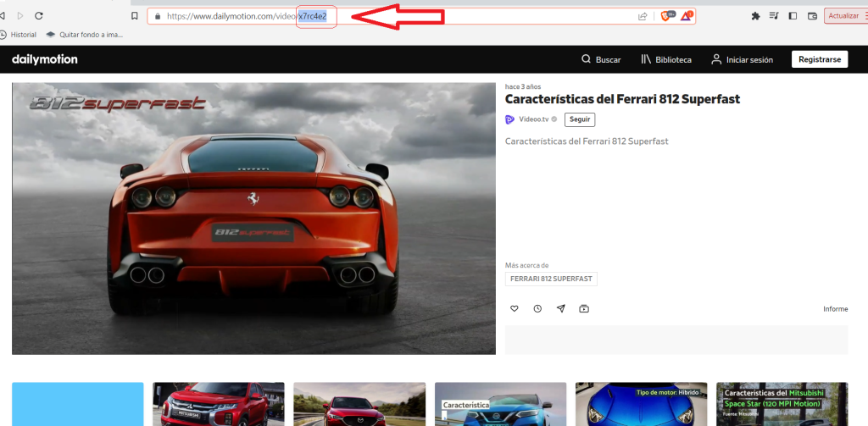Click the Registrarse button
868x426 pixels.
pyautogui.click(x=820, y=59)
